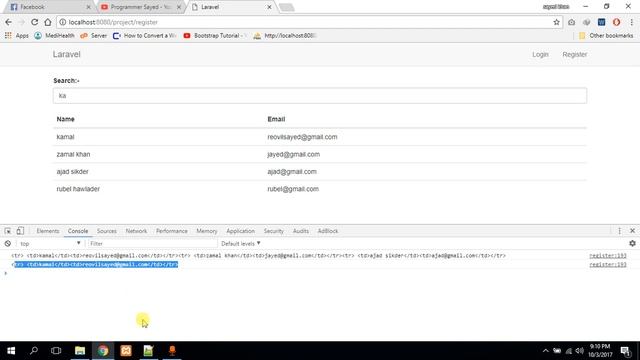The width and height of the screenshot is (640, 360).
Task: Click the Laravel brand link
Action: [67, 54]
